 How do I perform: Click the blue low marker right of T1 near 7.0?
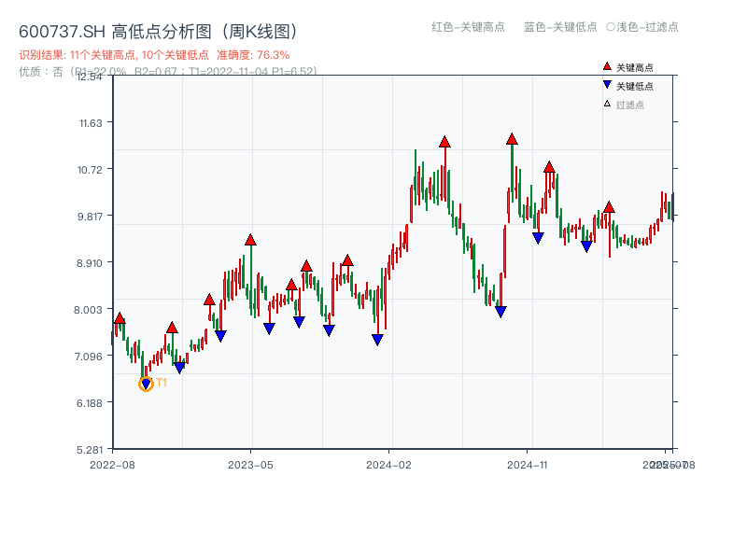click(179, 368)
